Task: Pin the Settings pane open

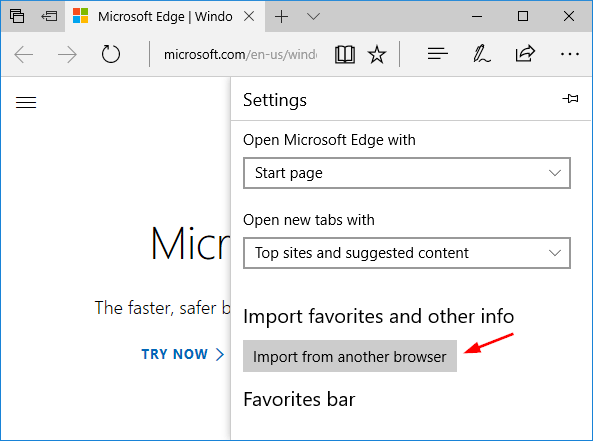Action: (x=570, y=99)
